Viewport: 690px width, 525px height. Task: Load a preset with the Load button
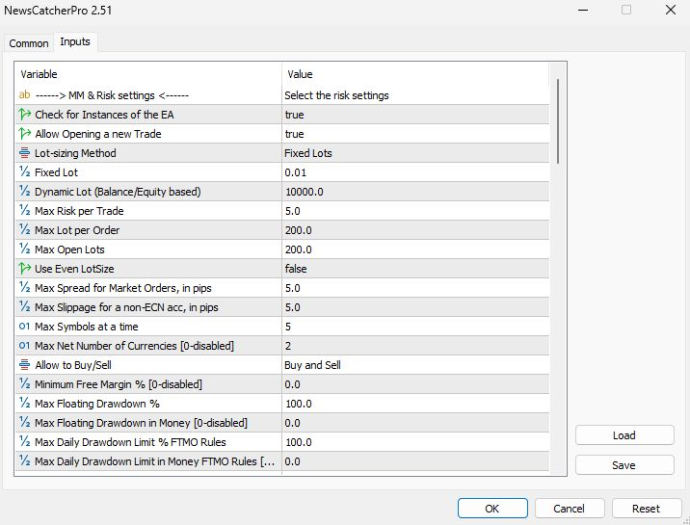click(x=624, y=435)
